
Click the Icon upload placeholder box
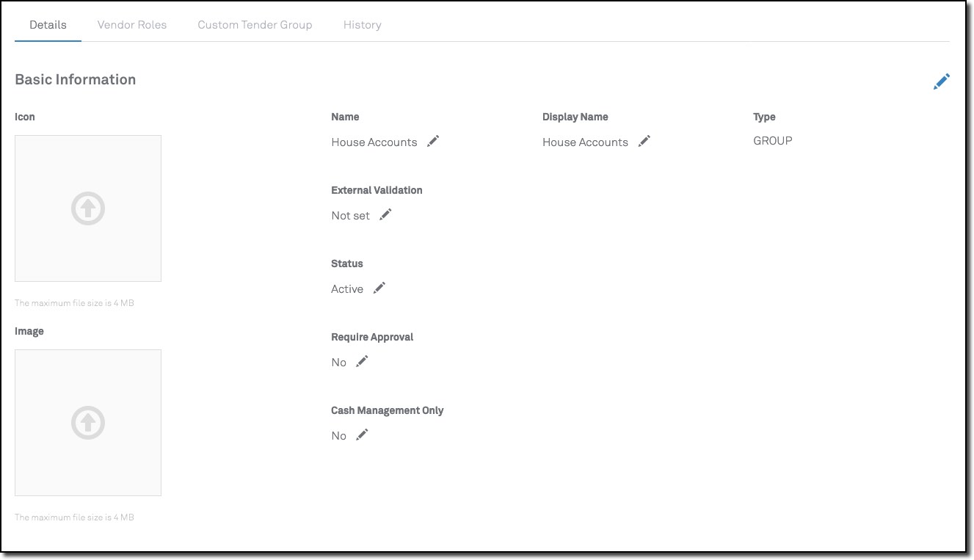coord(88,208)
